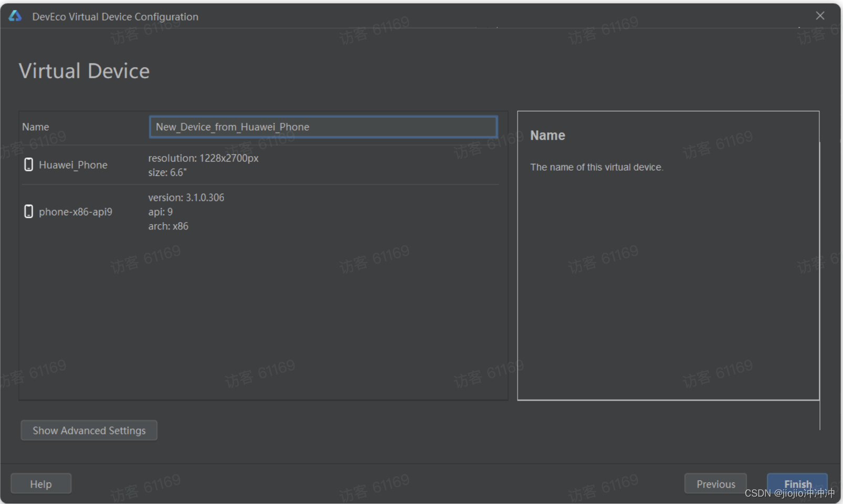Click the phone icon beside Huawei_Phone

point(29,165)
